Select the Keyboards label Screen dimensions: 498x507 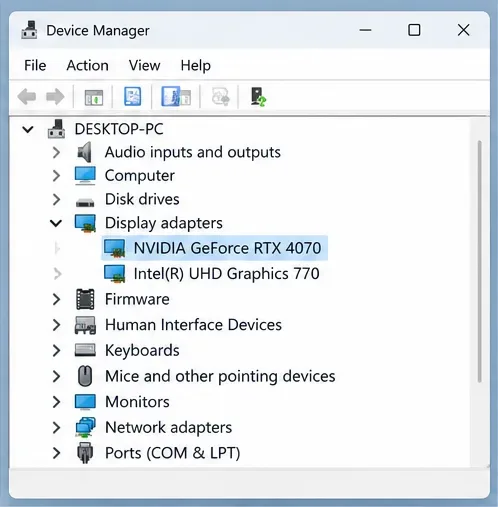coord(142,351)
